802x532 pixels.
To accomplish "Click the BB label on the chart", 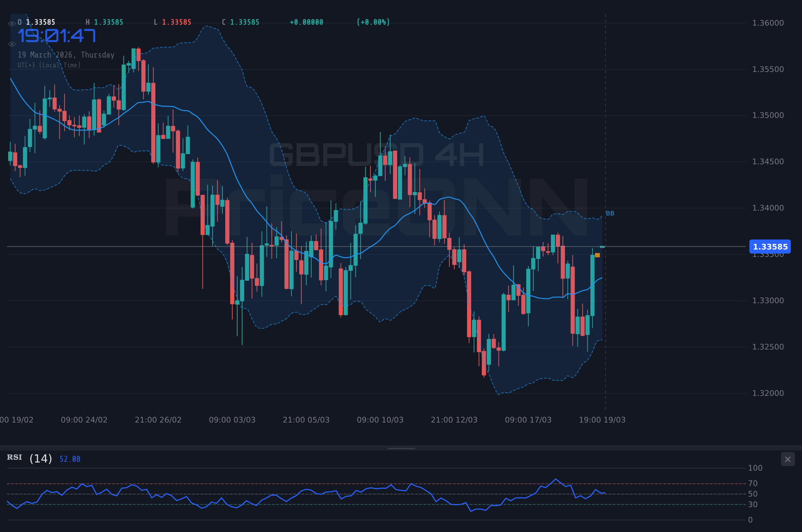I will [x=609, y=213].
